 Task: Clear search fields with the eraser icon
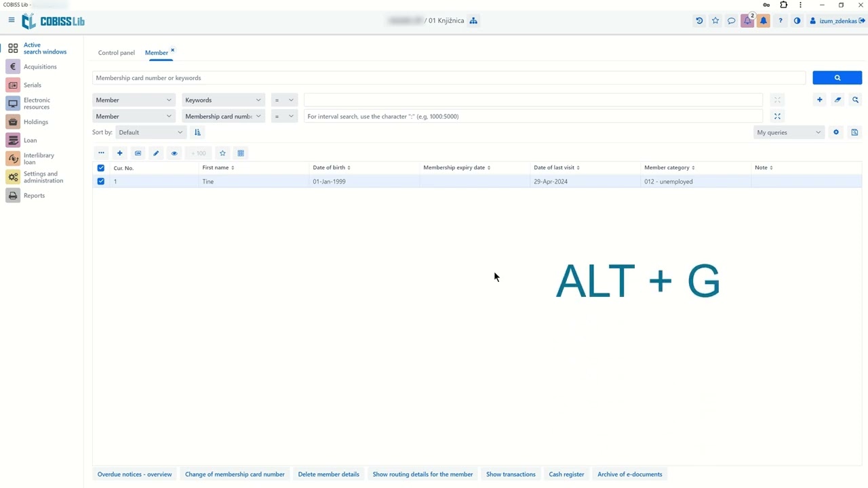pos(837,100)
